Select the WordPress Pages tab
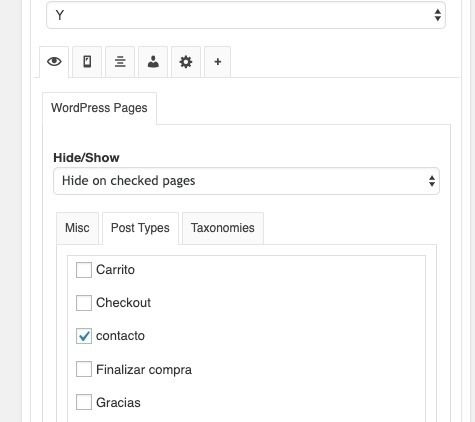475x422 pixels. click(x=99, y=108)
